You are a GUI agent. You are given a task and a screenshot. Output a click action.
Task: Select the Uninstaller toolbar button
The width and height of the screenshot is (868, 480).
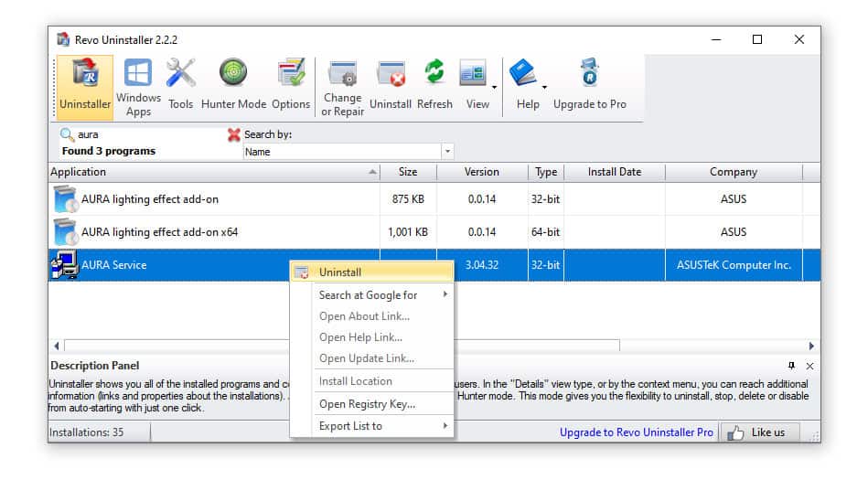85,87
